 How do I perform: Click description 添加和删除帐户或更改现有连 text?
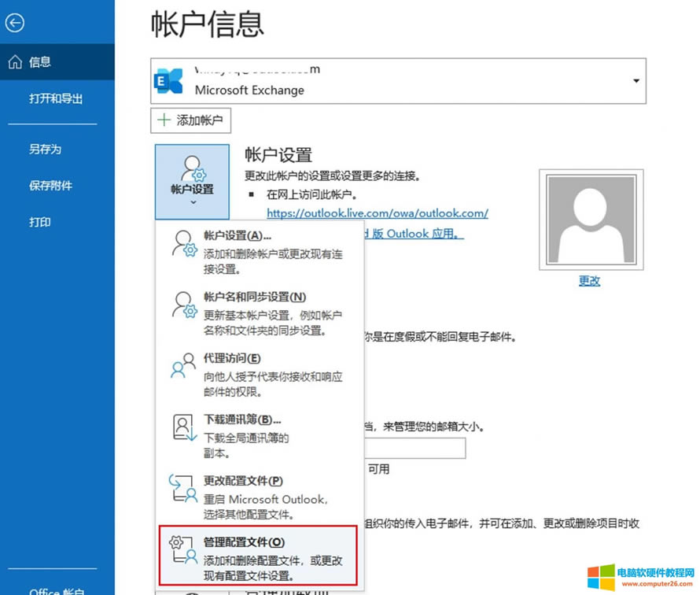click(273, 254)
